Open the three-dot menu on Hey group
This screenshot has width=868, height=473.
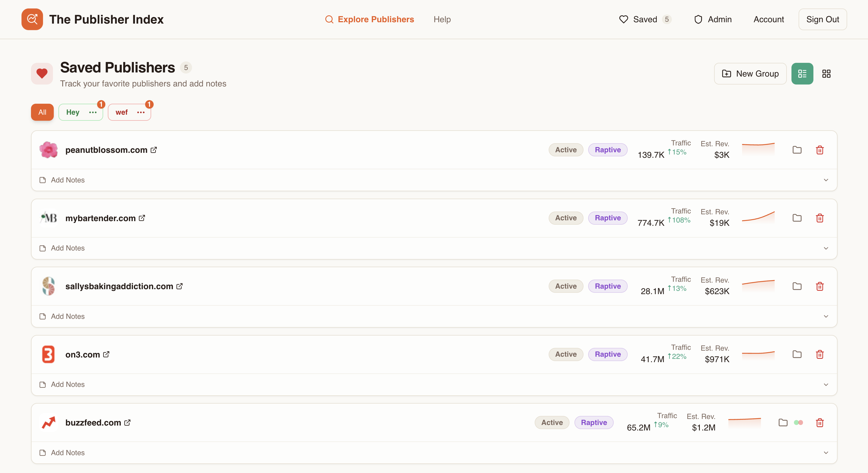pyautogui.click(x=93, y=112)
